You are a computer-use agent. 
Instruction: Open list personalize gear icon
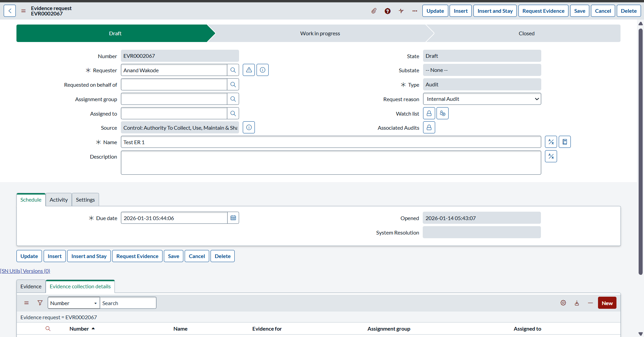pyautogui.click(x=563, y=303)
